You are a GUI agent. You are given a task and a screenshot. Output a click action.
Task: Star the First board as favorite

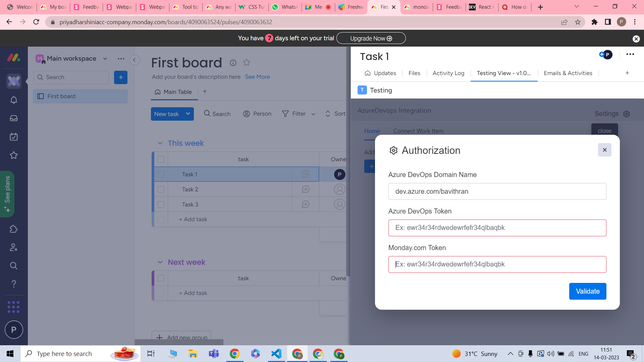(247, 62)
